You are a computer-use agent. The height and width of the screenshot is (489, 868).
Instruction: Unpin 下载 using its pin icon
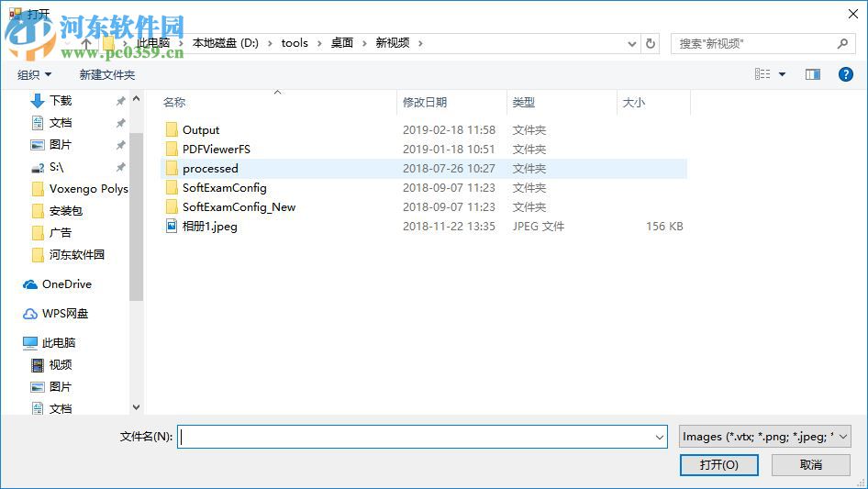(x=120, y=101)
